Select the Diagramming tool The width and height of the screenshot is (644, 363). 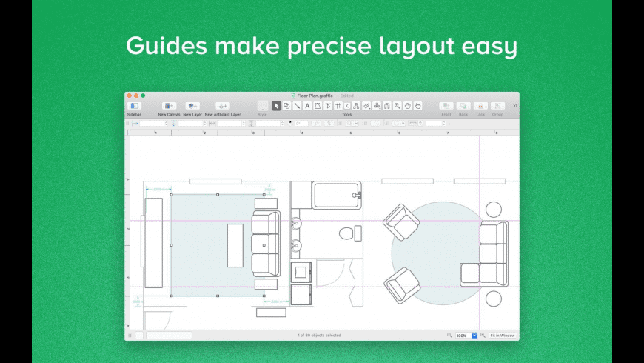pos(356,106)
